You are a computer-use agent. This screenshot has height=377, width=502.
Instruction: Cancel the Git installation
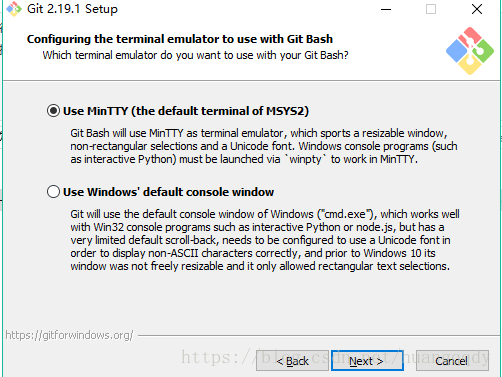pos(452,361)
